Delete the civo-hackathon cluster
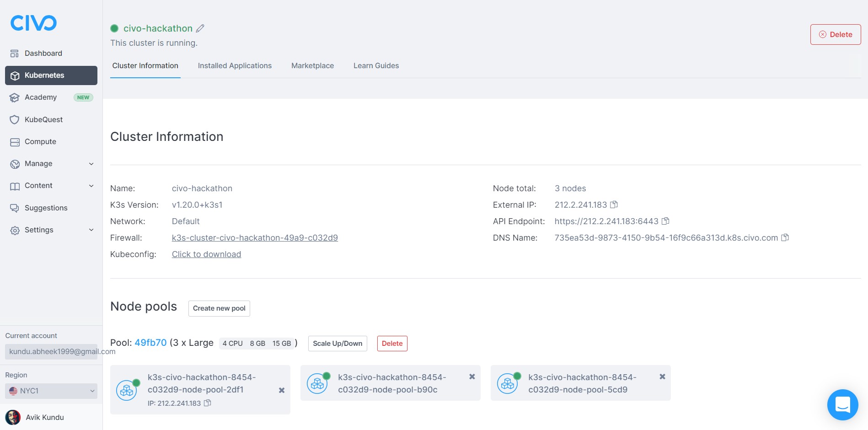The image size is (868, 430). tap(836, 34)
